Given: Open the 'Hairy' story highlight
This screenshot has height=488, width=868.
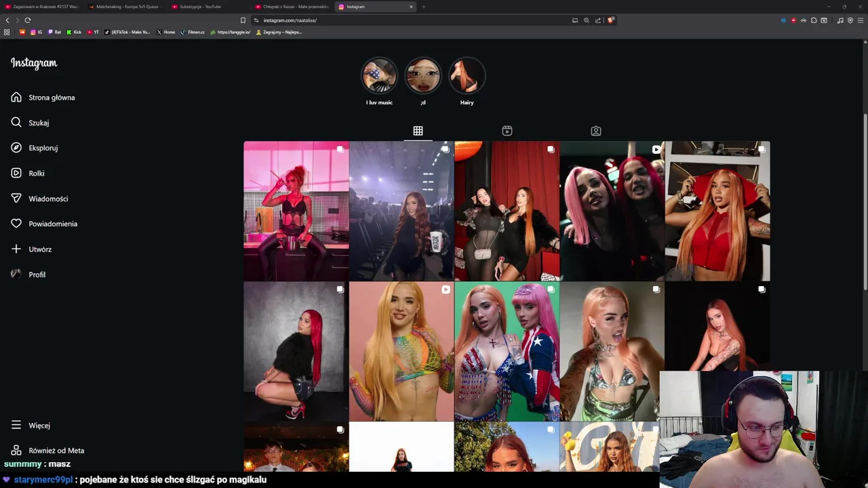Looking at the screenshot, I should 467,76.
